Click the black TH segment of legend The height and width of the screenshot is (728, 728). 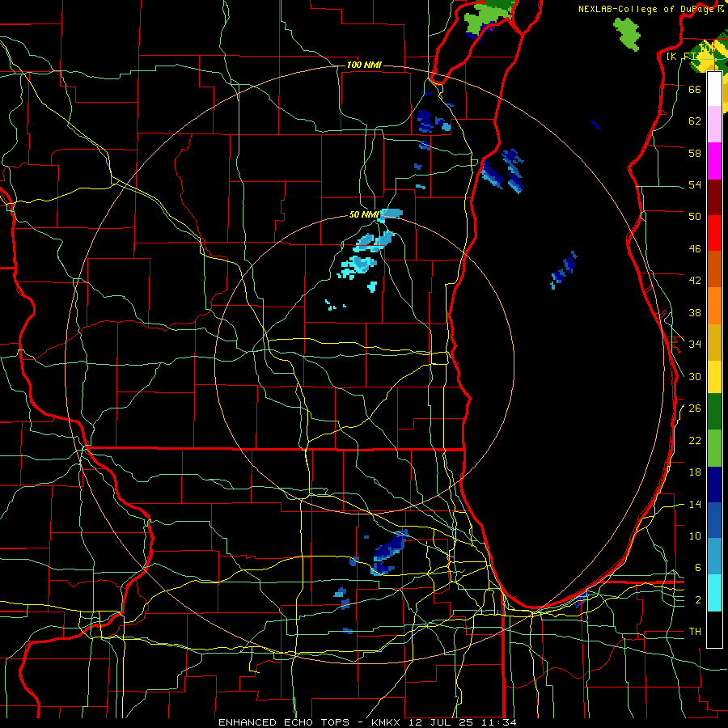[x=714, y=629]
